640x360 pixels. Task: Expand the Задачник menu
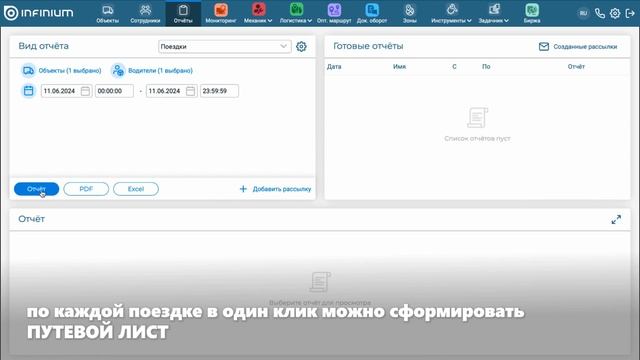[x=494, y=13]
